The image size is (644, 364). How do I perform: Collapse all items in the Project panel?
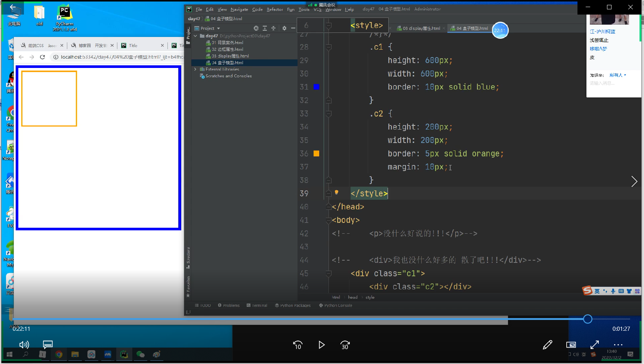coord(273,28)
